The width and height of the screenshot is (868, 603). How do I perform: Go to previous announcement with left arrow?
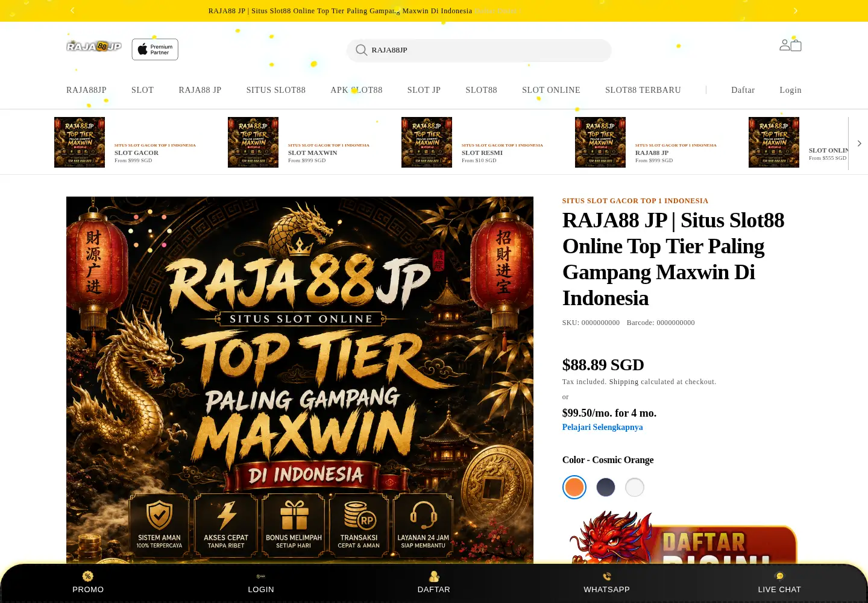(72, 10)
